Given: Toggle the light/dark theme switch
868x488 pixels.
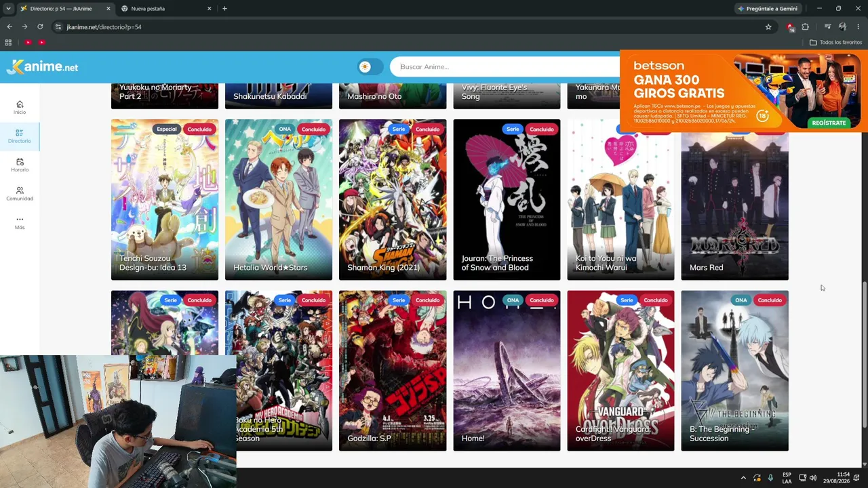Looking at the screenshot, I should pyautogui.click(x=370, y=66).
